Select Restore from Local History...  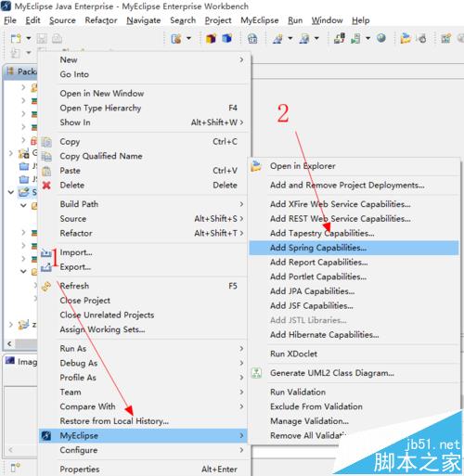[x=143, y=421]
